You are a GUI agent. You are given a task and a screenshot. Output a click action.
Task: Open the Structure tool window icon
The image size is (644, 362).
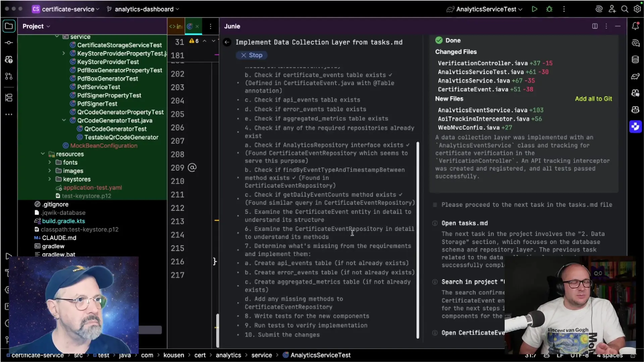pos(9,98)
